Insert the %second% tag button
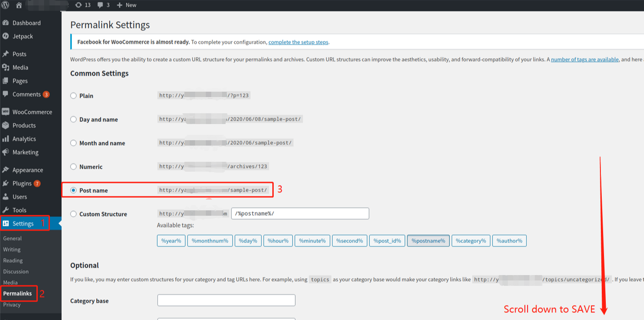The image size is (644, 320). [x=350, y=241]
